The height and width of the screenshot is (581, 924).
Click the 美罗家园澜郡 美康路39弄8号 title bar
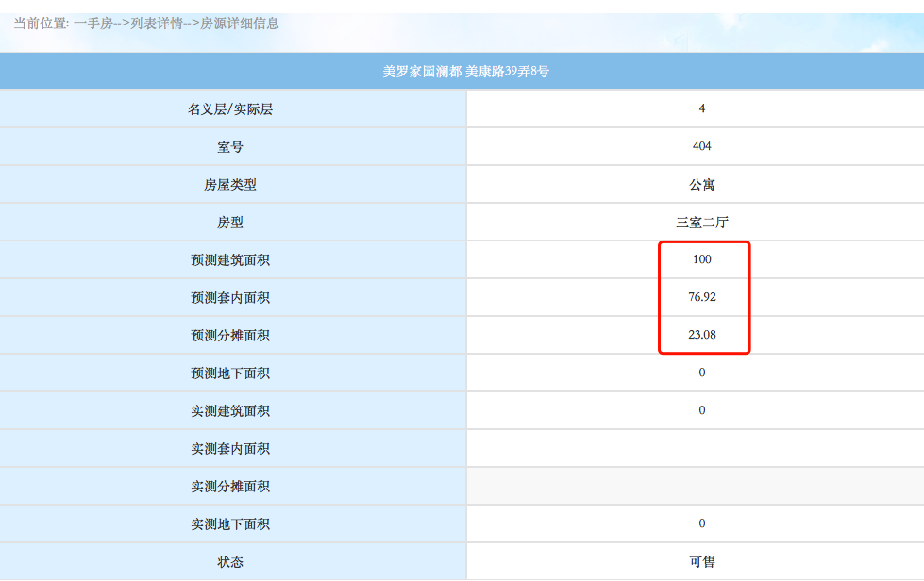(x=462, y=69)
